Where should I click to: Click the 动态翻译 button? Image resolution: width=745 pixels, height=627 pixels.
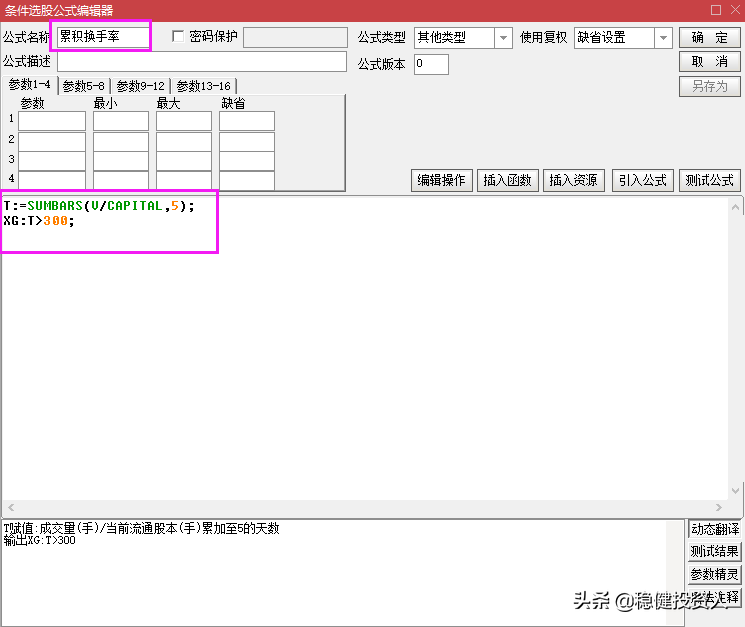tap(715, 529)
